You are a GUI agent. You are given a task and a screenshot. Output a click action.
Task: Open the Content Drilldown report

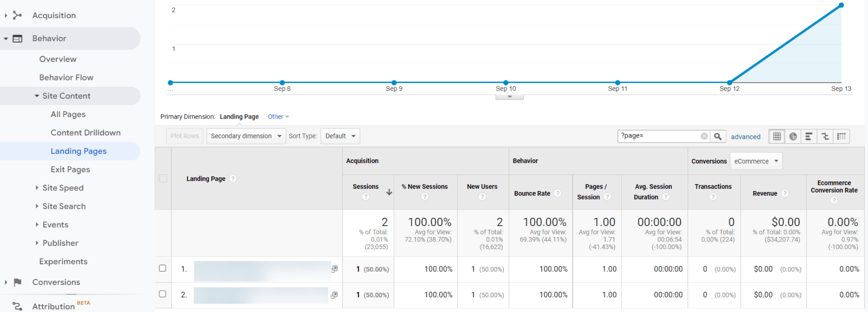pyautogui.click(x=86, y=133)
